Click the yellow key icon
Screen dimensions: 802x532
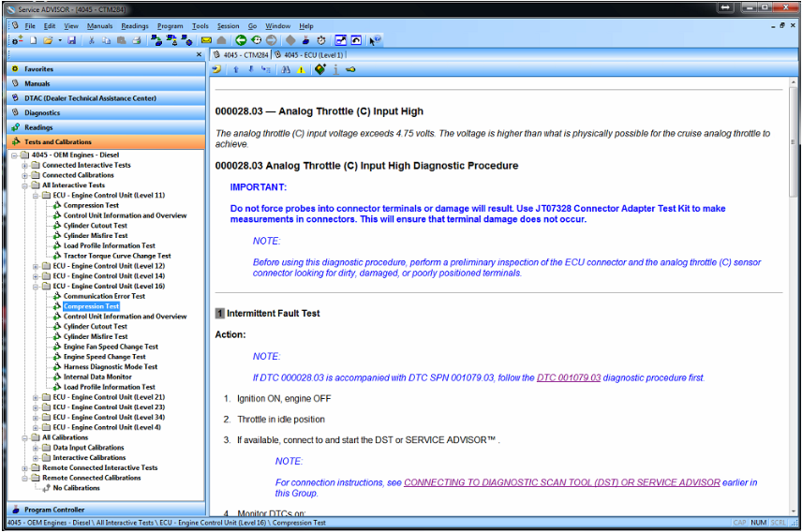[350, 69]
